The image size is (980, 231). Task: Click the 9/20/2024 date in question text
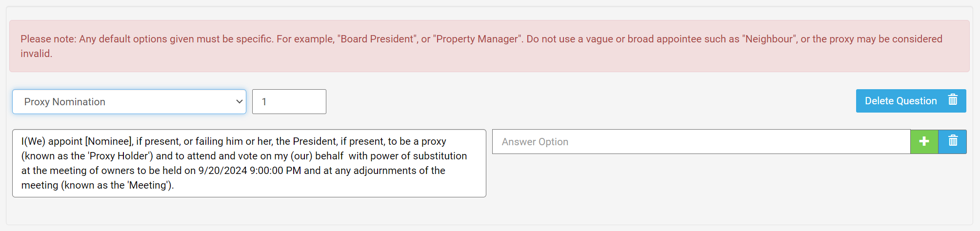point(222,171)
